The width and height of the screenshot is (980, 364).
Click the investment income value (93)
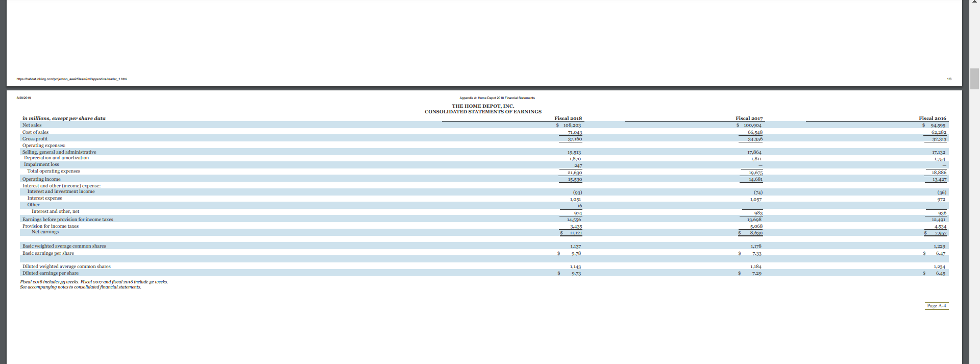[x=577, y=193]
